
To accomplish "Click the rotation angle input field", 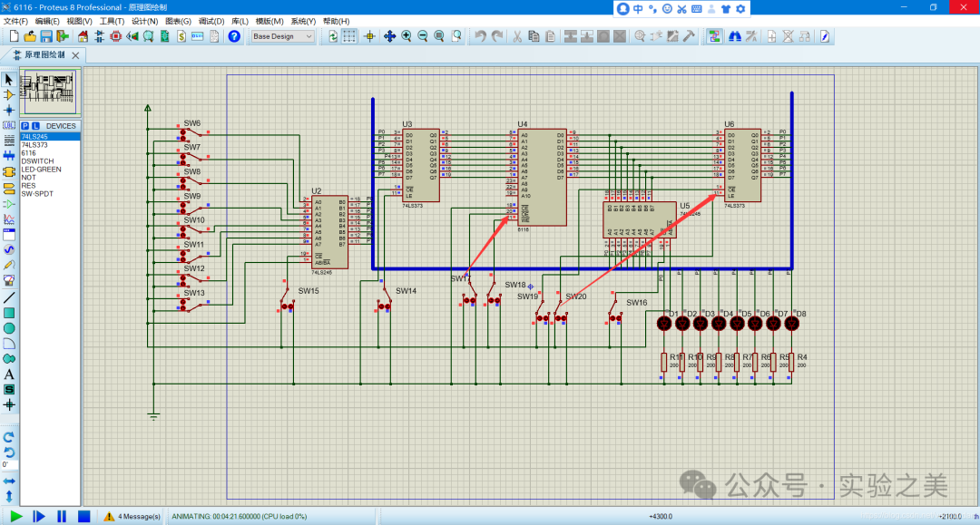I will click(x=9, y=465).
